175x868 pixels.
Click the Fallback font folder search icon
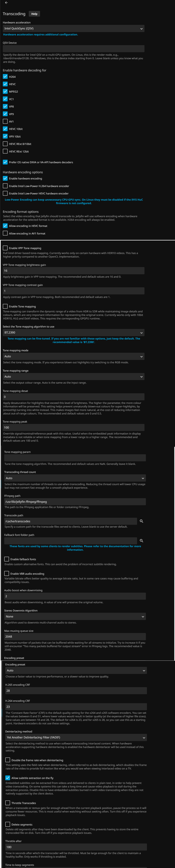141,540
